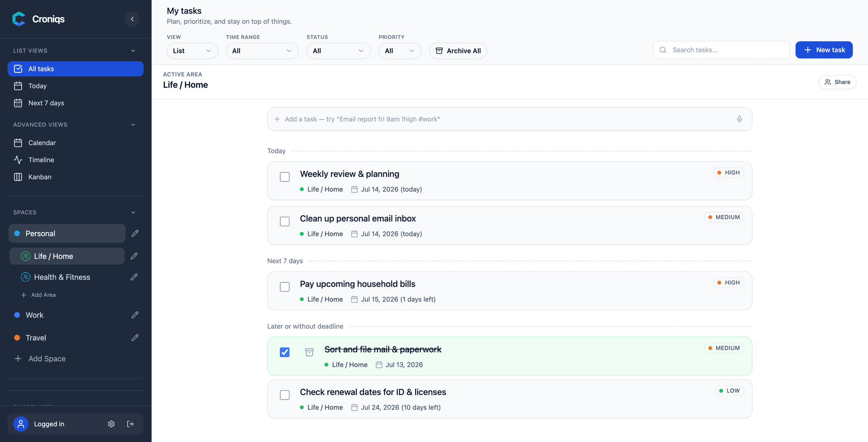Click the Health & Fitness area group icon in the sidebar
This screenshot has width=868, height=442.
pyautogui.click(x=26, y=277)
